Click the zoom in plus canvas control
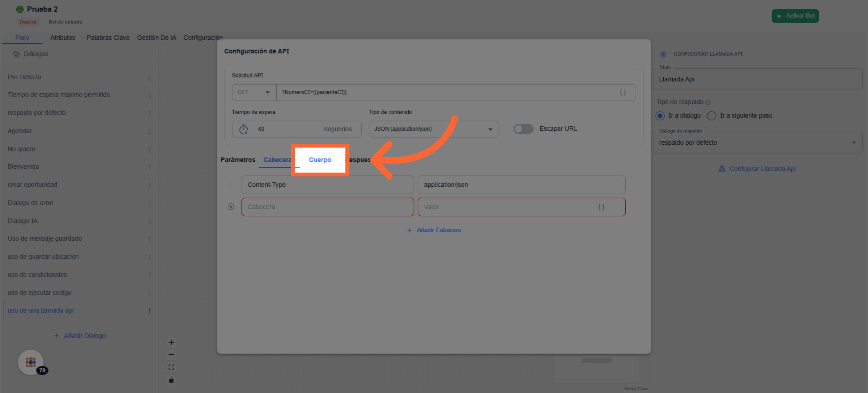Screen dimensions: 868x393 (171, 342)
